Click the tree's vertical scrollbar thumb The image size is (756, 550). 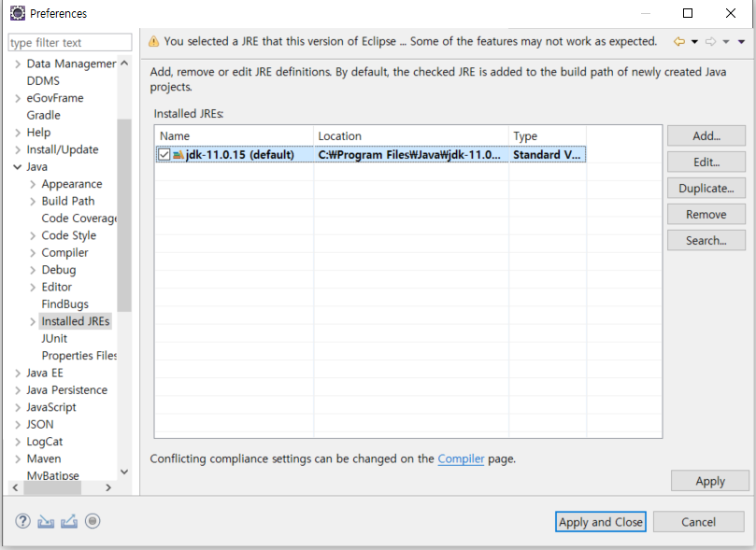coord(124,216)
